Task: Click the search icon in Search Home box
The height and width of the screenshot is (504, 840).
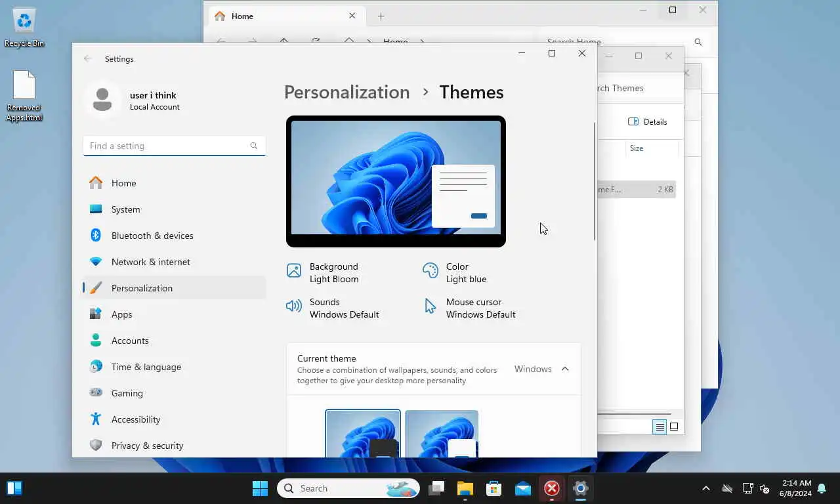Action: pos(698,42)
